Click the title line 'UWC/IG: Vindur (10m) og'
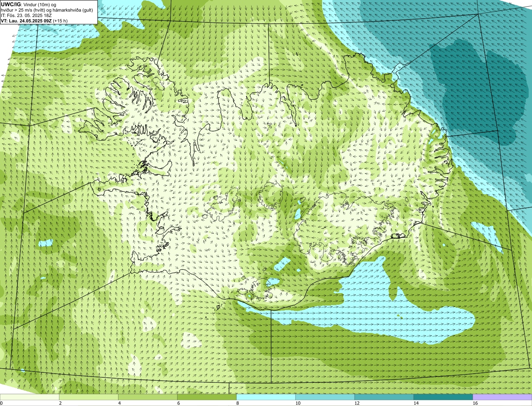Viewport: 532px width, 406px height. [x=29, y=5]
